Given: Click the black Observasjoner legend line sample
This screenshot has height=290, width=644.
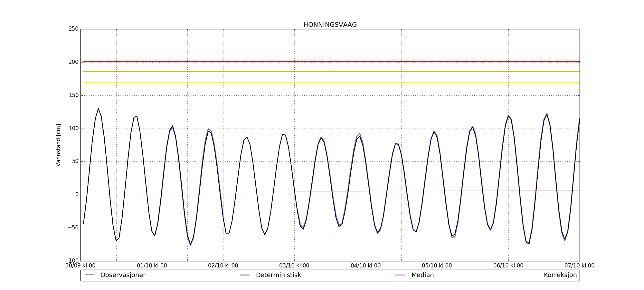Looking at the screenshot, I should pyautogui.click(x=89, y=275).
